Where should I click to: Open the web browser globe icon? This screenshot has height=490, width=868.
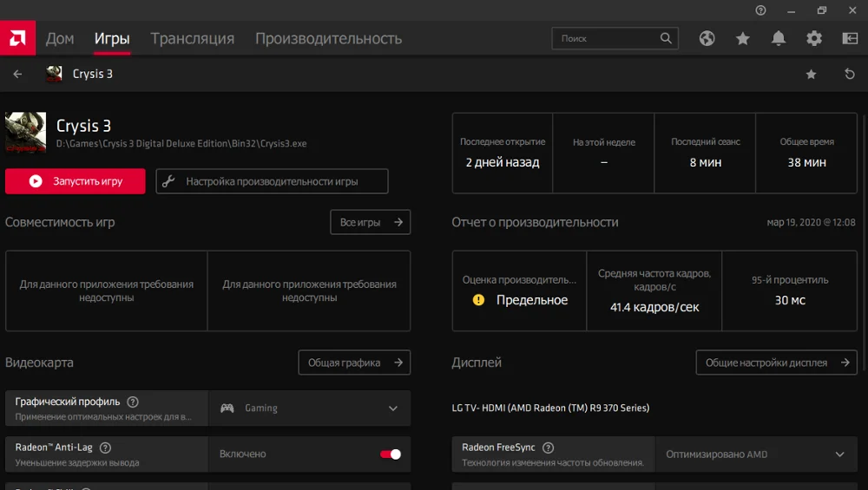click(x=707, y=38)
